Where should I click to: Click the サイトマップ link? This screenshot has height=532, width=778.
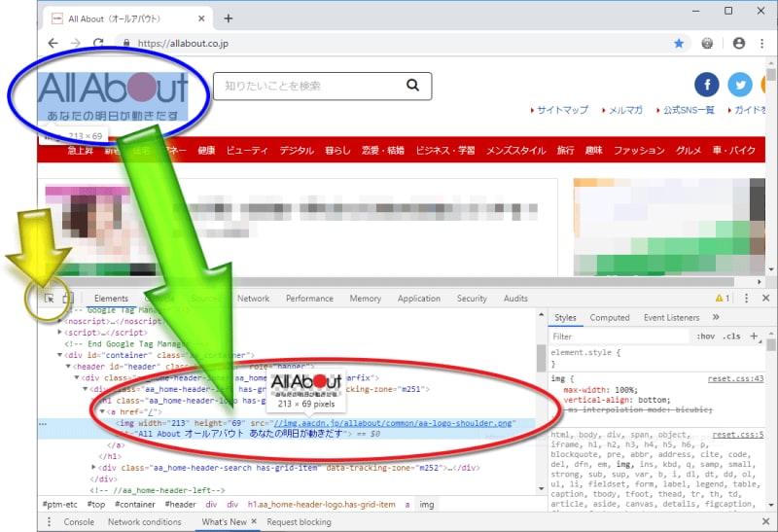[x=562, y=110]
